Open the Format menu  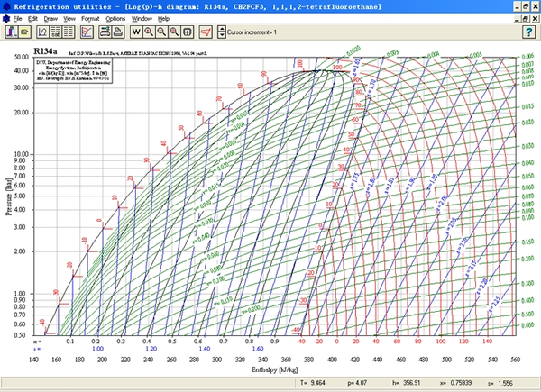[x=90, y=19]
